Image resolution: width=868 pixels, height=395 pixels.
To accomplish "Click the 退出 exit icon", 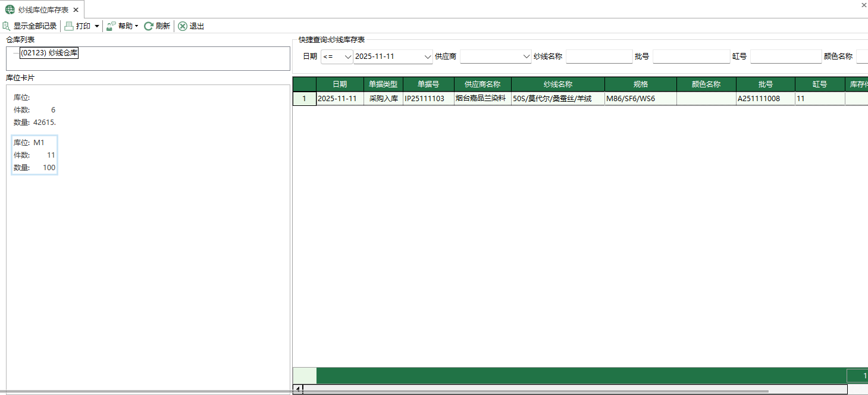I will (x=182, y=26).
